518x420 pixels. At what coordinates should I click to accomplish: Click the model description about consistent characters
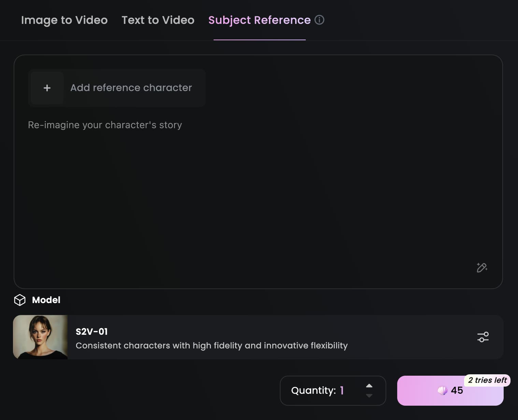pyautogui.click(x=212, y=345)
